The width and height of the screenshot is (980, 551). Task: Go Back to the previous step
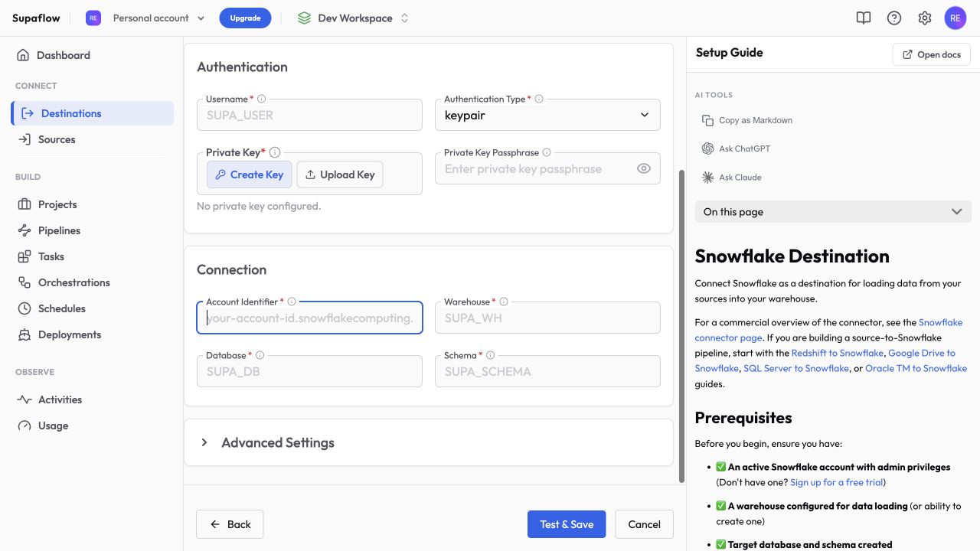tap(230, 524)
